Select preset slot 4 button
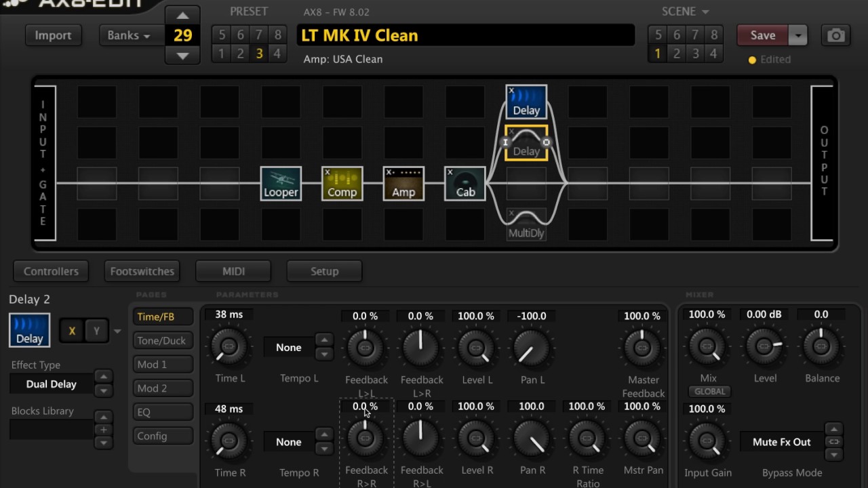 pos(277,53)
